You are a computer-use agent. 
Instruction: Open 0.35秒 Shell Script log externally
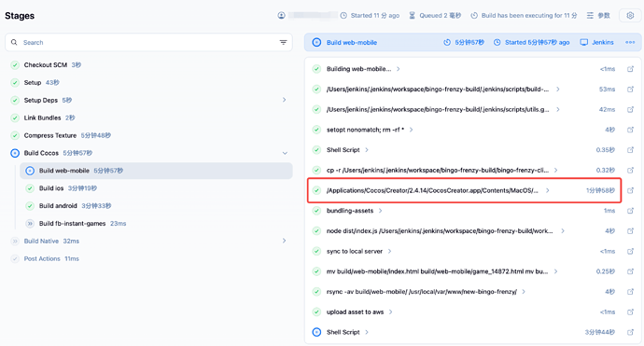(630, 150)
